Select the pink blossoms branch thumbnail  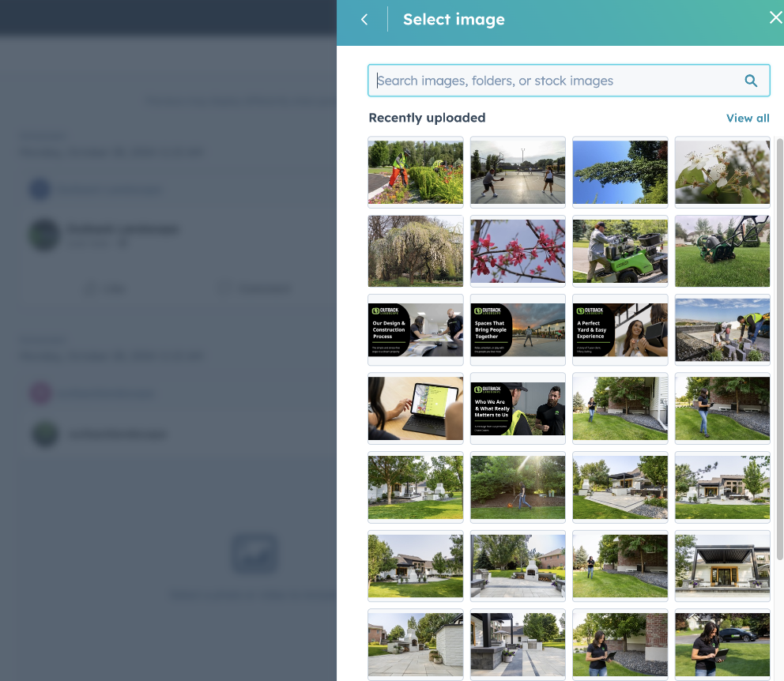pos(518,250)
